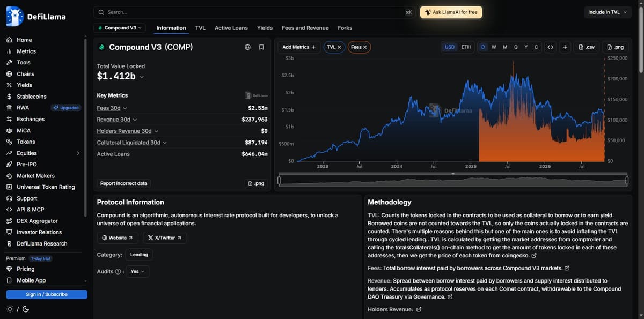The width and height of the screenshot is (644, 319).
Task: Open the Tokens sidebar icon
Action: [9, 142]
